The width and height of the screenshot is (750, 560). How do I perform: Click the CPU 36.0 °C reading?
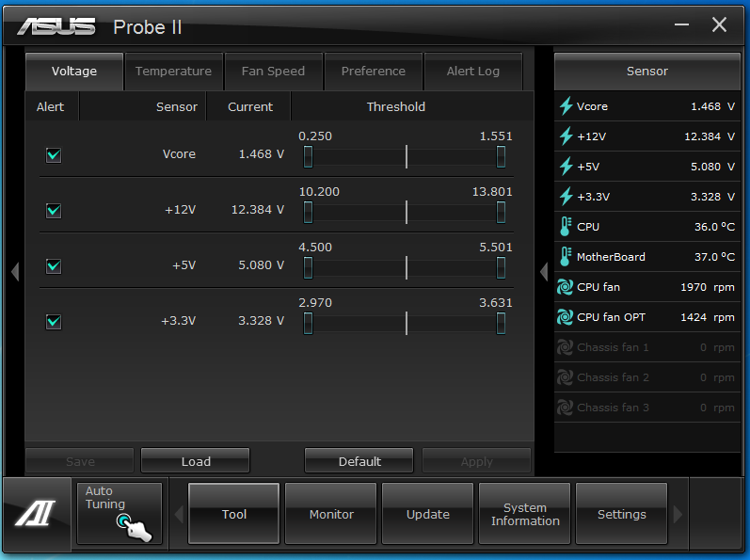pyautogui.click(x=714, y=227)
